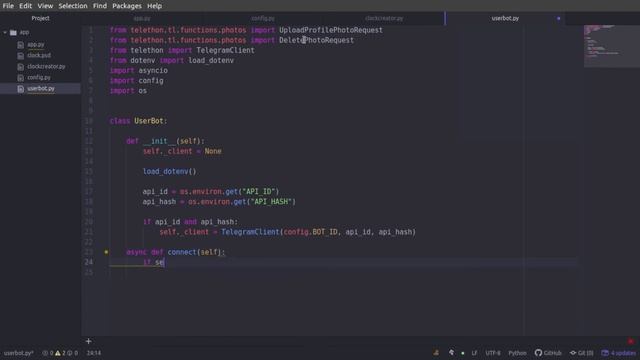Click the __init__ method definition
This screenshot has width=640, height=360.
click(x=165, y=141)
